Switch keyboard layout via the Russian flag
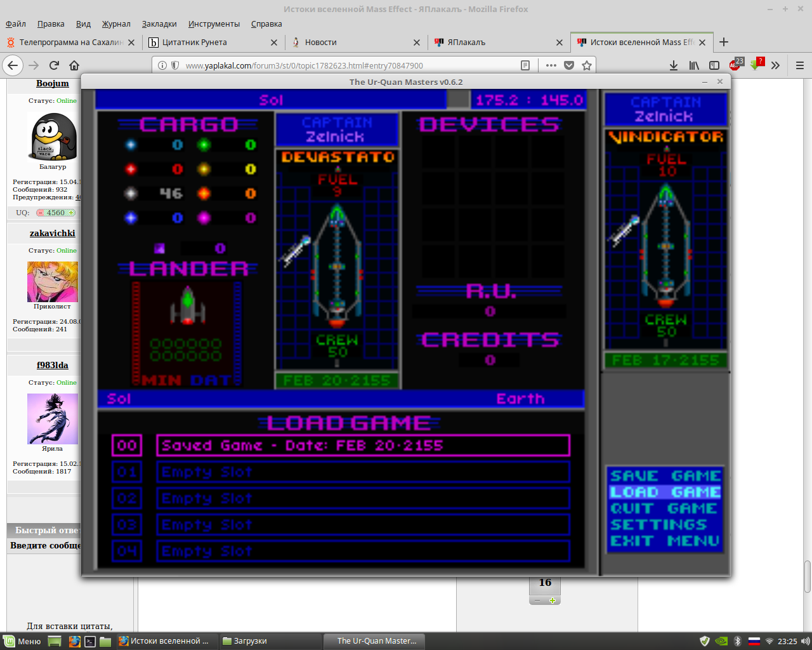This screenshot has height=650, width=812. [754, 641]
